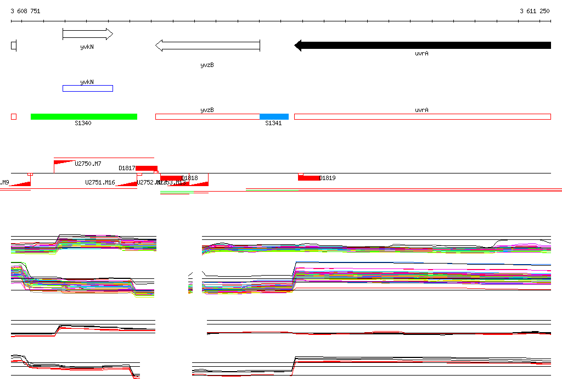Click the D1819 label text
Viewport: 562px width, 392px height.
pos(328,178)
